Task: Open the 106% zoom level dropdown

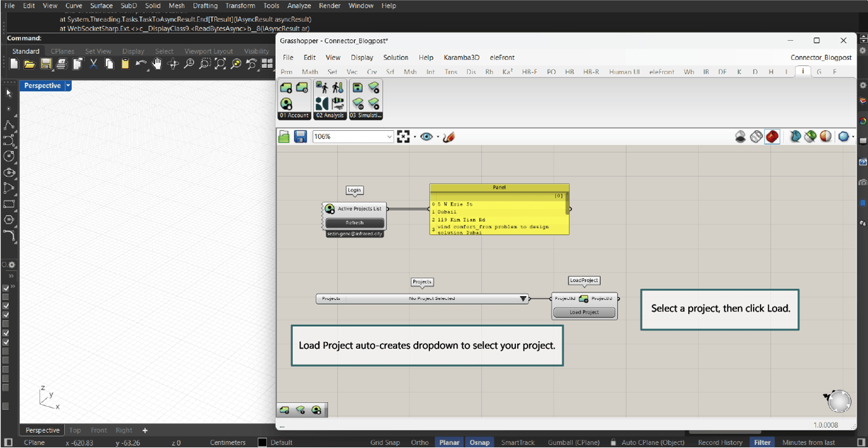Action: (x=389, y=137)
